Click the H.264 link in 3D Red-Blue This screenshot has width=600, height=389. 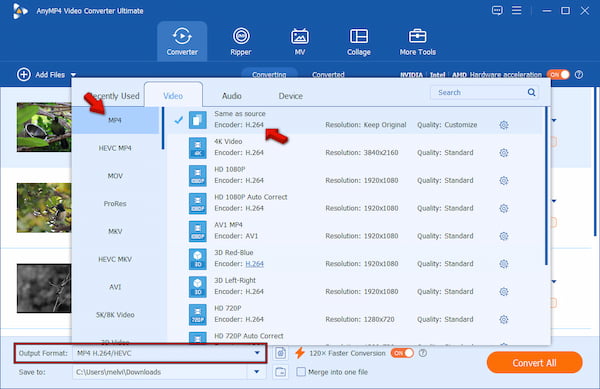[254, 264]
